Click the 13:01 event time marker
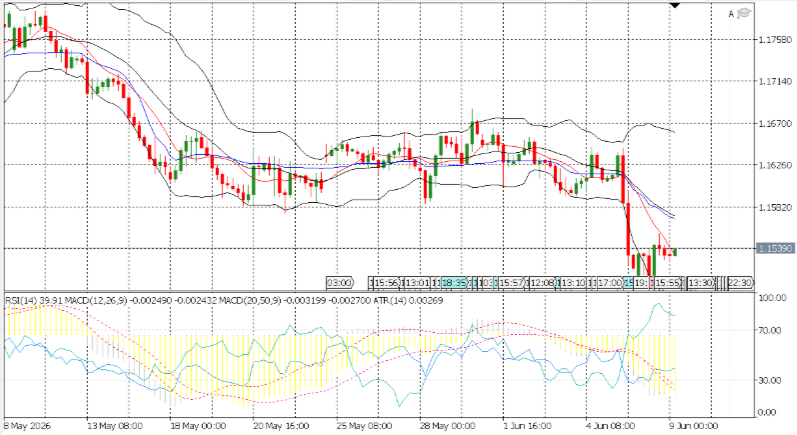The height and width of the screenshot is (435, 797). pos(417,283)
